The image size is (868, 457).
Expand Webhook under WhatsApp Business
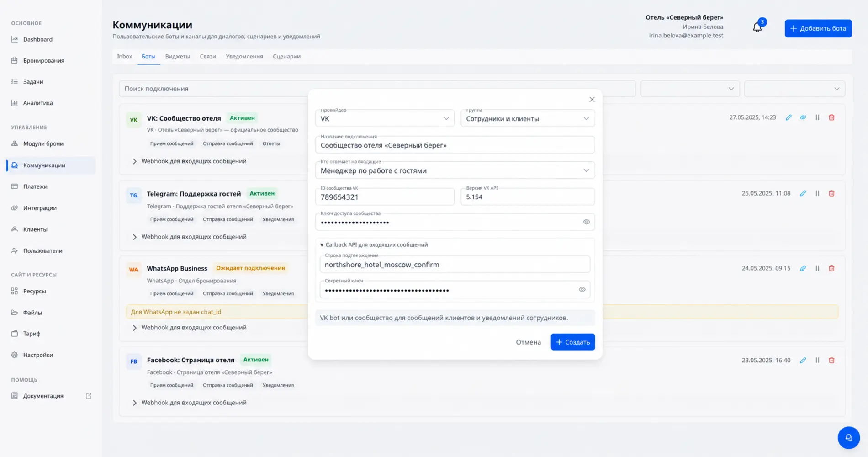(189, 328)
